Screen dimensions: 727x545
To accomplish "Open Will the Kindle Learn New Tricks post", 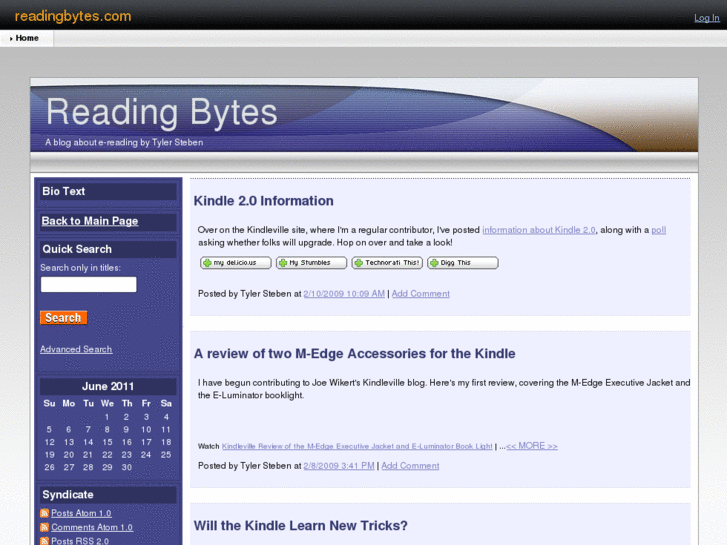I will pos(300,526).
